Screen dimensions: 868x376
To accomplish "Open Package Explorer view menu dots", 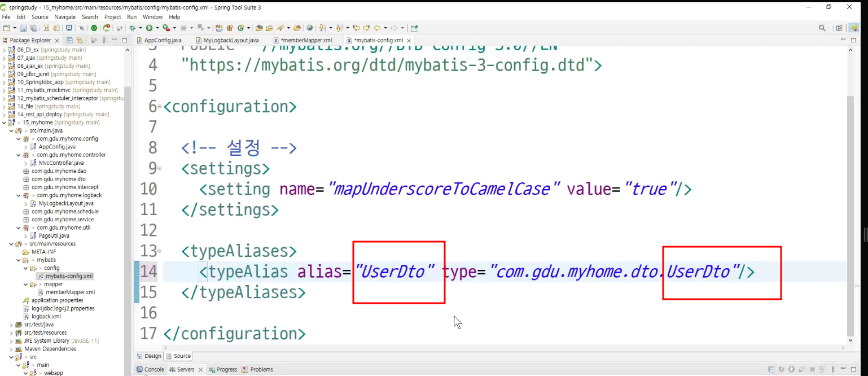I will pyautogui.click(x=104, y=40).
